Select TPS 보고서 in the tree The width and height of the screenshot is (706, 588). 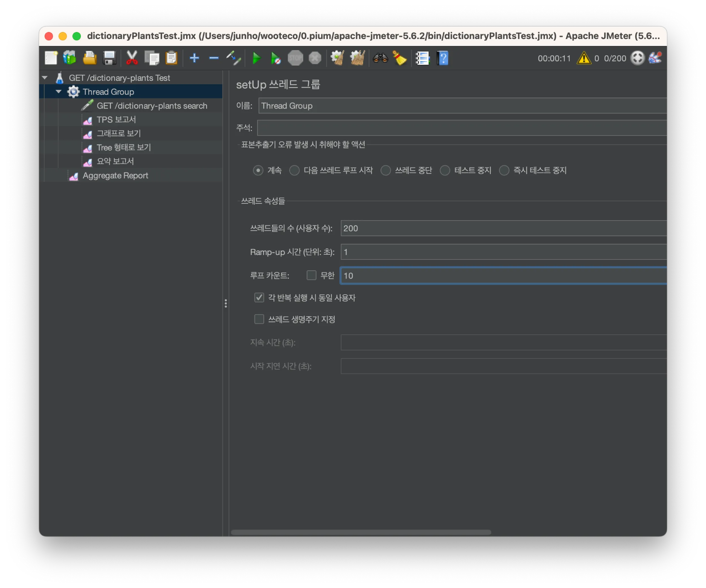(116, 120)
